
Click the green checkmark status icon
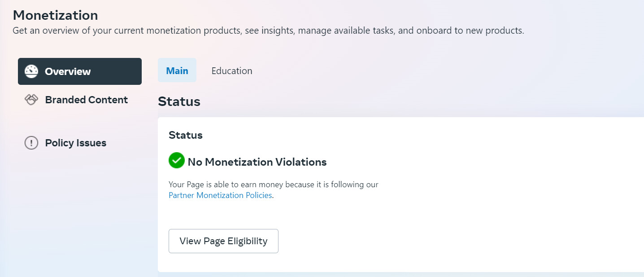tap(177, 161)
